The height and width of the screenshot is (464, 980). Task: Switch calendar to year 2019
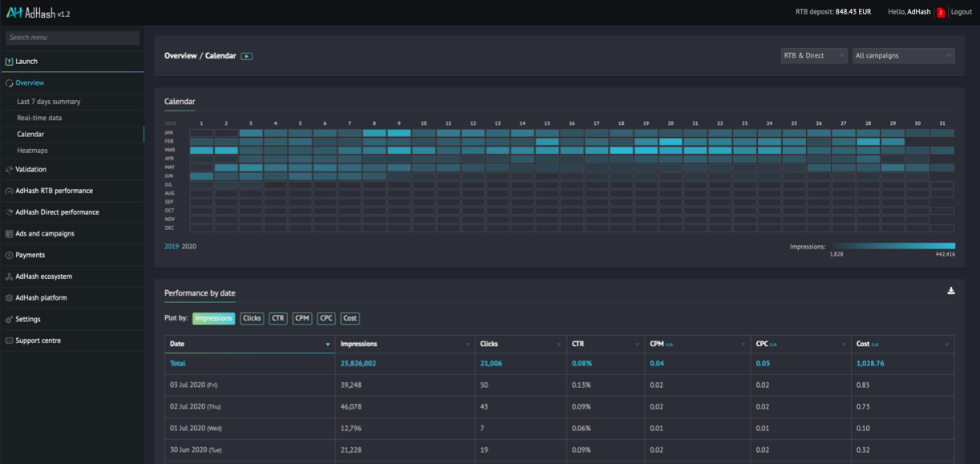click(172, 247)
